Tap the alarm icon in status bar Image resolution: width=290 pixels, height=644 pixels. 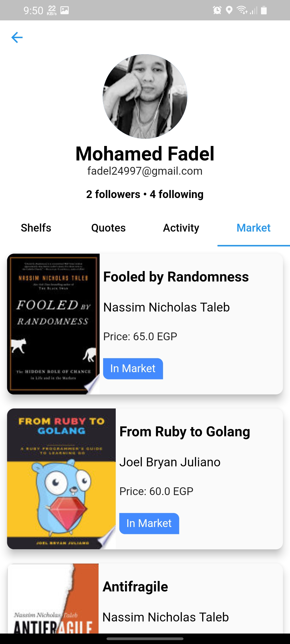point(217,10)
